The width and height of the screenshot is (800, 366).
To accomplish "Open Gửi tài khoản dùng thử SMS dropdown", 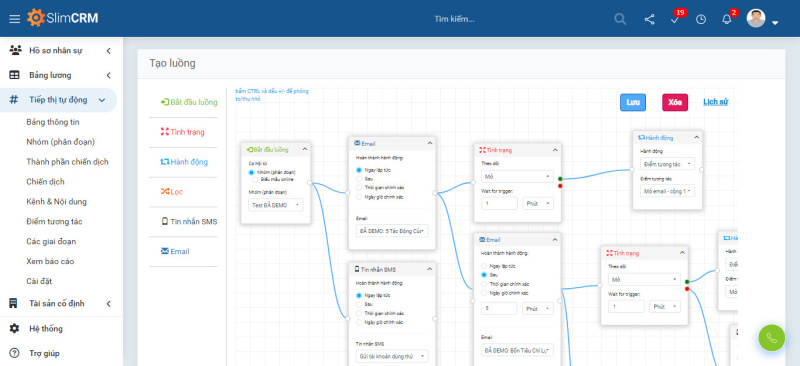I will tap(392, 356).
